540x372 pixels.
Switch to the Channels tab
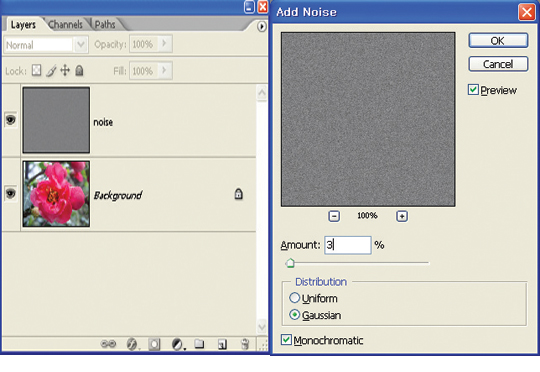(x=65, y=24)
